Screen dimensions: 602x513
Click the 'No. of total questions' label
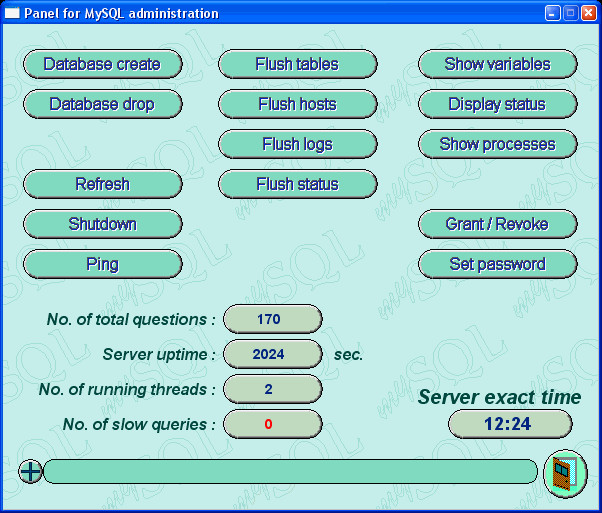click(x=131, y=319)
